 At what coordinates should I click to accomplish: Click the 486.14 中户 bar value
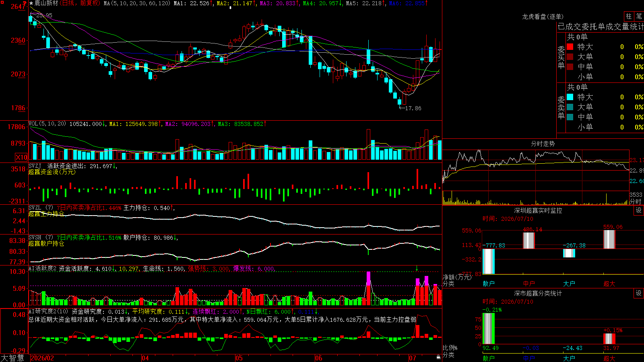[532, 230]
